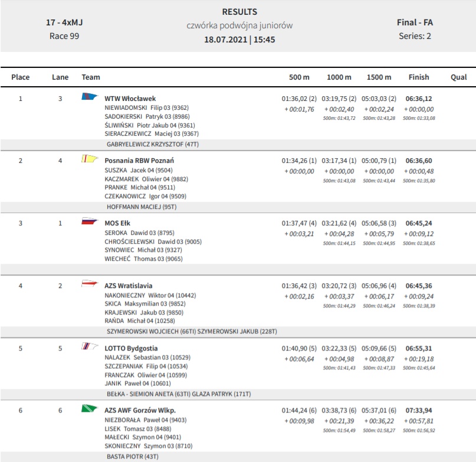Click rower ŚLIWIŃSKI Piotr Jakub 04 (9361)

(150, 126)
